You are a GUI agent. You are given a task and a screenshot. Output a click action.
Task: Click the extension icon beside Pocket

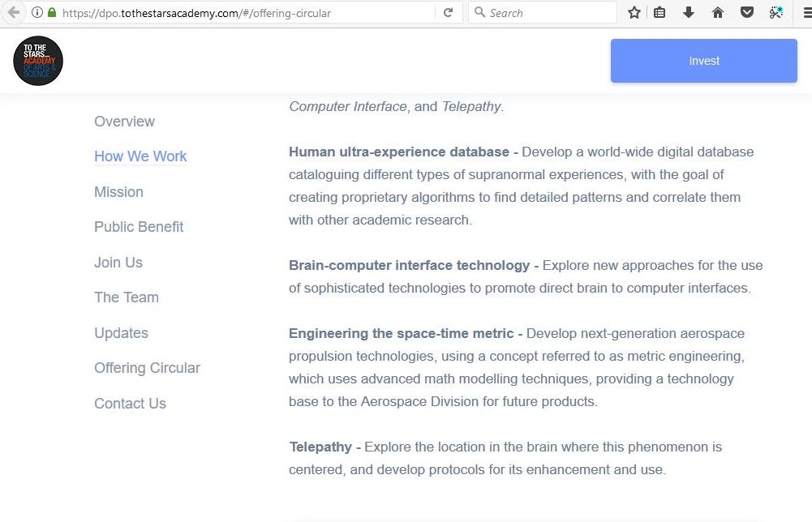[x=775, y=13]
